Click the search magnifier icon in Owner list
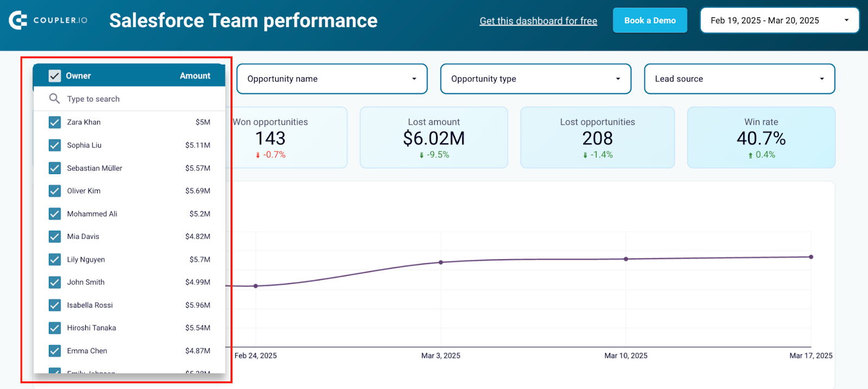Screen dimensions: 868x389 click(x=54, y=98)
